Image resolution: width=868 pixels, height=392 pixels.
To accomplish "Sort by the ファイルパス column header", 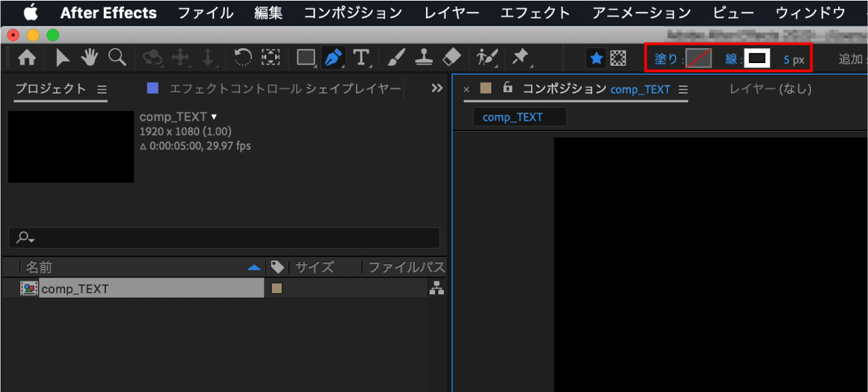I will point(407,267).
